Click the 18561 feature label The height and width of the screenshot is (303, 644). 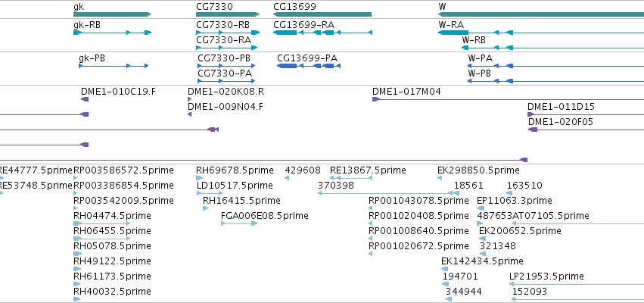468,186
